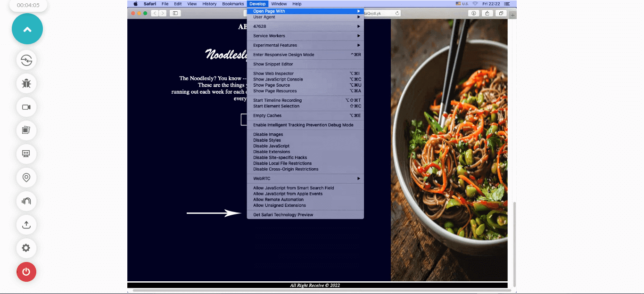This screenshot has width=644, height=294.
Task: Open the bug report icon
Action: (26, 83)
